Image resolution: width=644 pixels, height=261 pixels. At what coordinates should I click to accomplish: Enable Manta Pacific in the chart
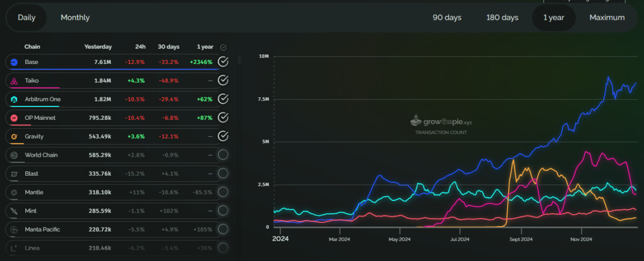pyautogui.click(x=223, y=229)
